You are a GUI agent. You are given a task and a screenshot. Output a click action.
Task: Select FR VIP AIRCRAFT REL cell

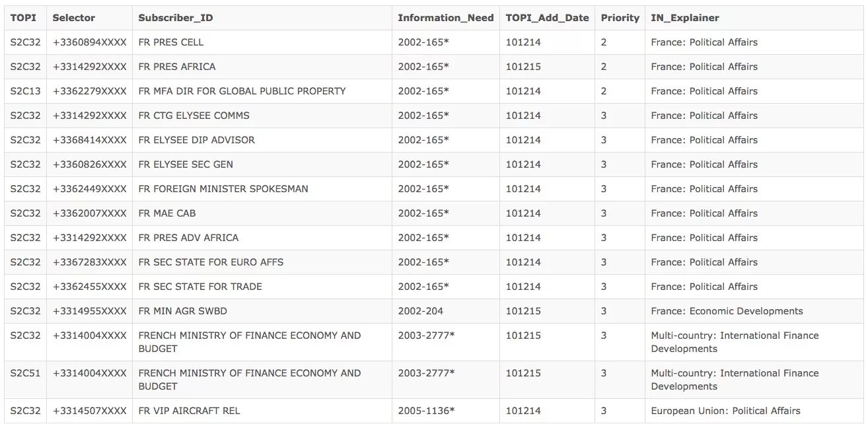(189, 411)
